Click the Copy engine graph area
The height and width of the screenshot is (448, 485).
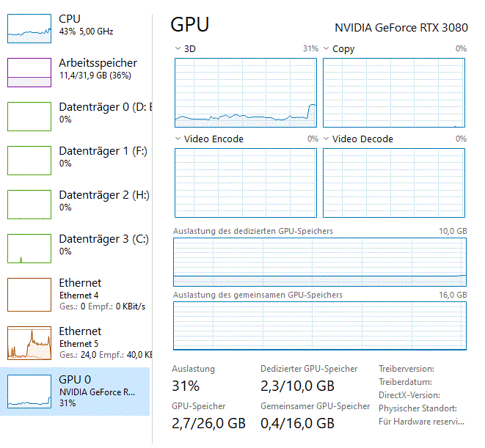point(394,92)
